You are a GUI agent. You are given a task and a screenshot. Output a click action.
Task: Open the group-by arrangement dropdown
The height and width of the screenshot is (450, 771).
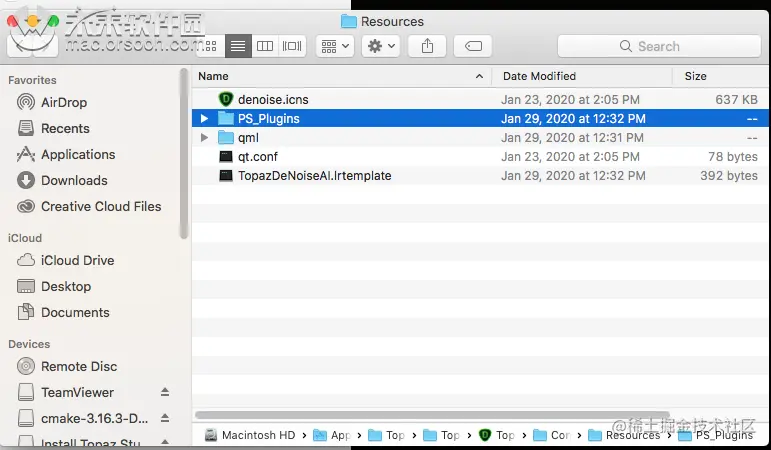click(x=335, y=46)
